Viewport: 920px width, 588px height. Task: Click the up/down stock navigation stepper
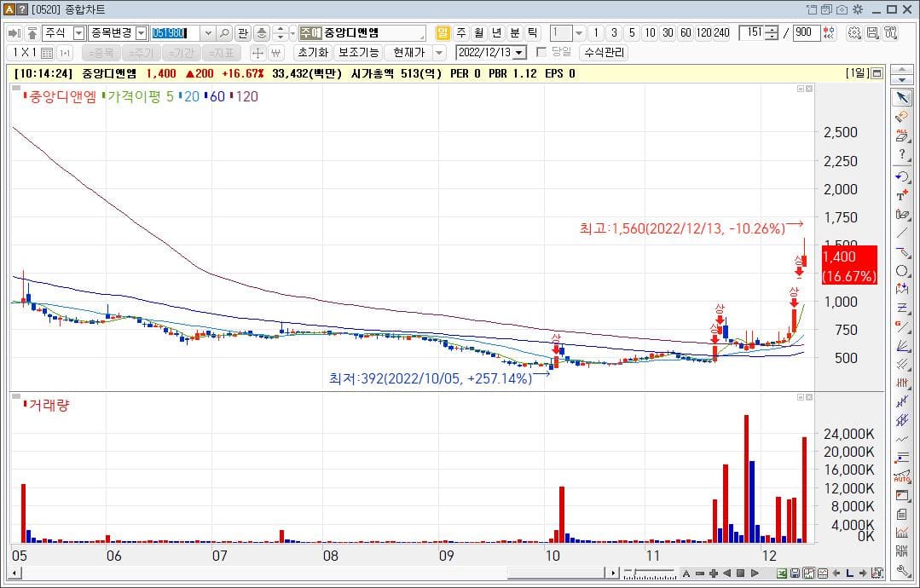click(280, 33)
